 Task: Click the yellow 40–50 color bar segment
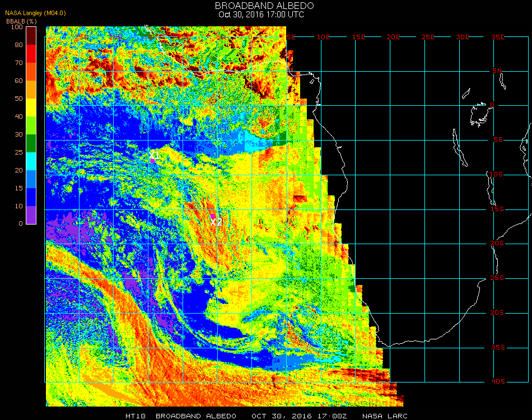pyautogui.click(x=31, y=108)
